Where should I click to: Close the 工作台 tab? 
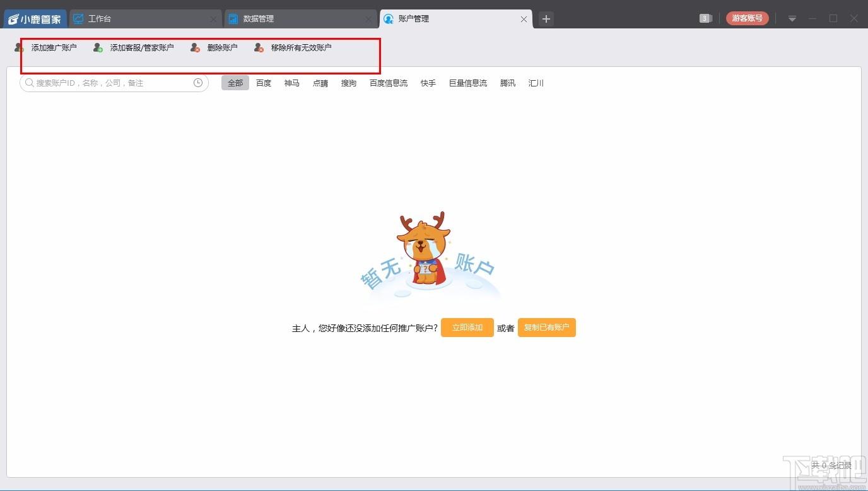click(x=213, y=20)
